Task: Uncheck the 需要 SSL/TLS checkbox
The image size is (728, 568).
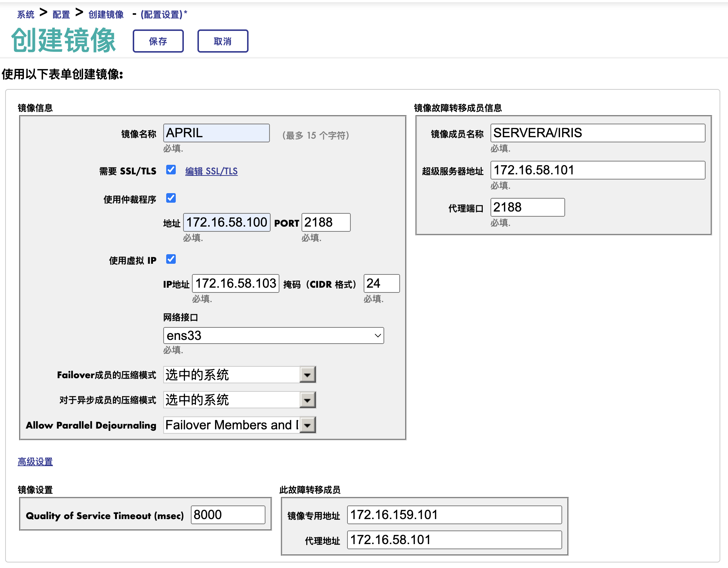Action: (x=171, y=170)
